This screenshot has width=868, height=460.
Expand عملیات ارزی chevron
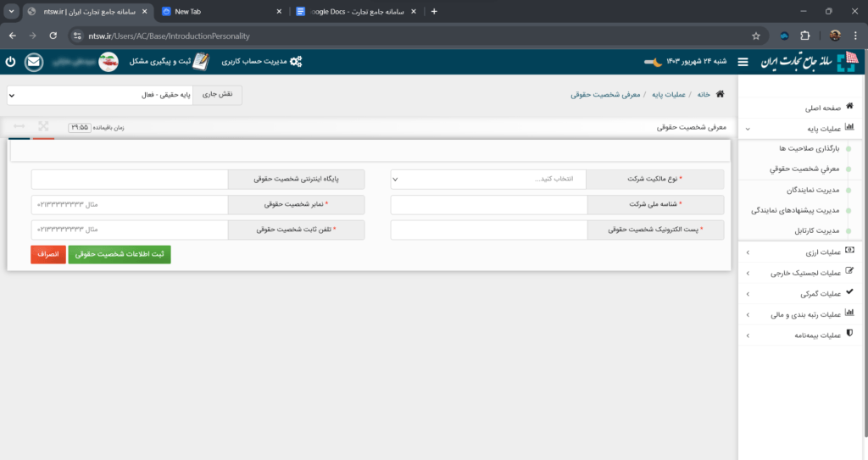748,252
